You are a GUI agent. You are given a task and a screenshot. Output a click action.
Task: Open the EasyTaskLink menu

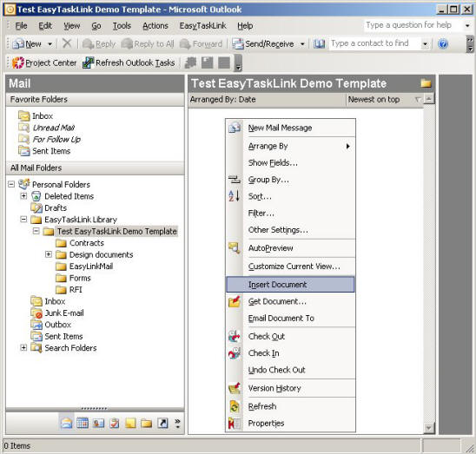click(x=202, y=26)
